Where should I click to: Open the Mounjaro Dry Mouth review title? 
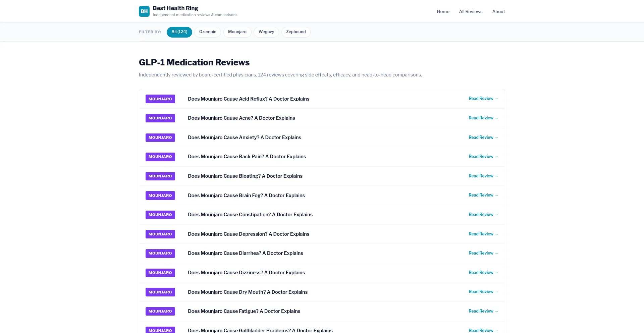tap(248, 292)
